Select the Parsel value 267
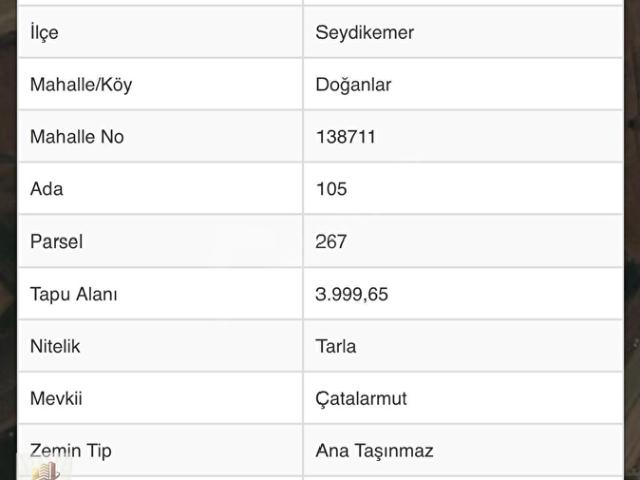The width and height of the screenshot is (640, 480). (331, 241)
